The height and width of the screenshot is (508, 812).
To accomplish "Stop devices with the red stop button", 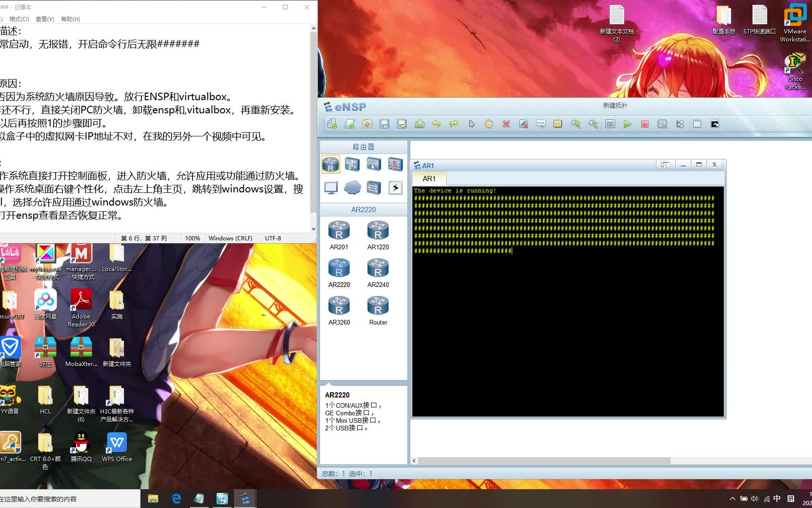I will tap(645, 124).
